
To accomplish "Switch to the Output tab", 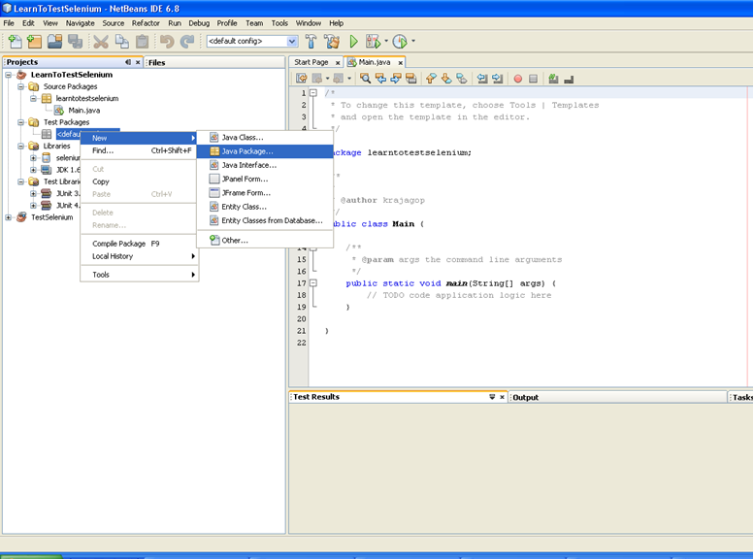I will pos(526,397).
